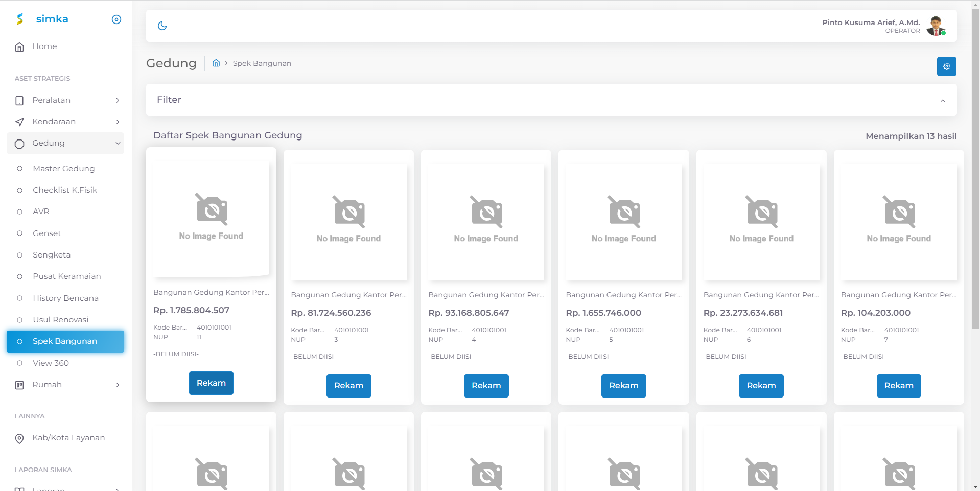The height and width of the screenshot is (491, 980).
Task: Collapse the Gedung menu chevron
Action: click(118, 143)
